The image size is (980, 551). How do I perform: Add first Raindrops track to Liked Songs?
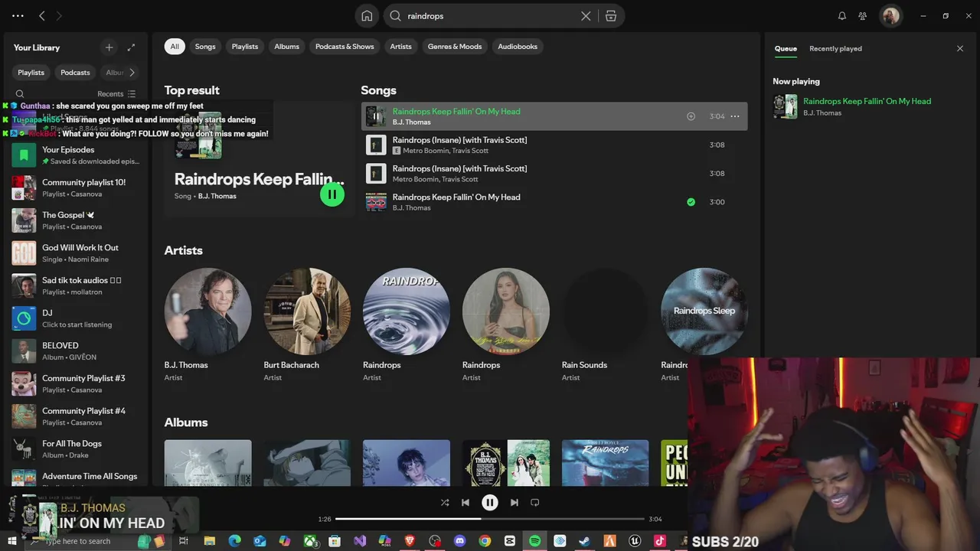691,116
